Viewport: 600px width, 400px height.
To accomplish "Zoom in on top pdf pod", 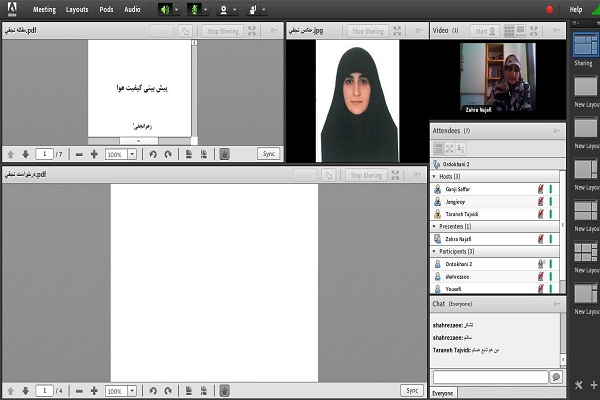I will click(x=94, y=154).
